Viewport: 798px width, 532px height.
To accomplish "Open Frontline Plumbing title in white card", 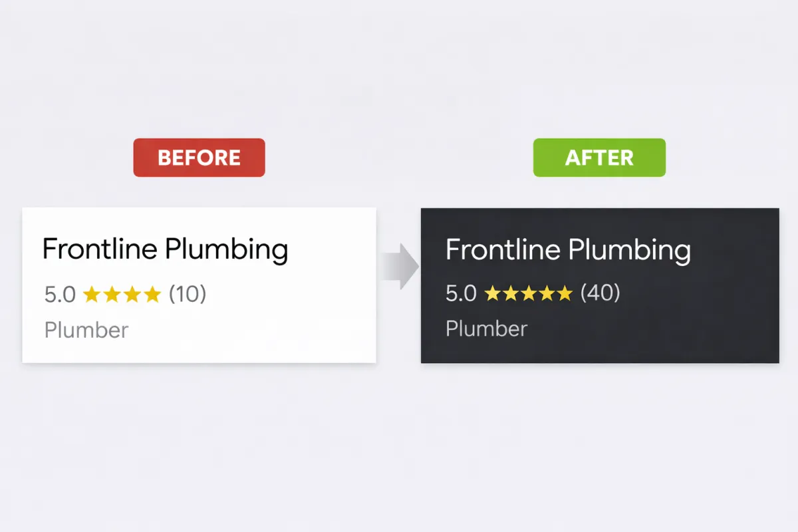I will [x=165, y=251].
